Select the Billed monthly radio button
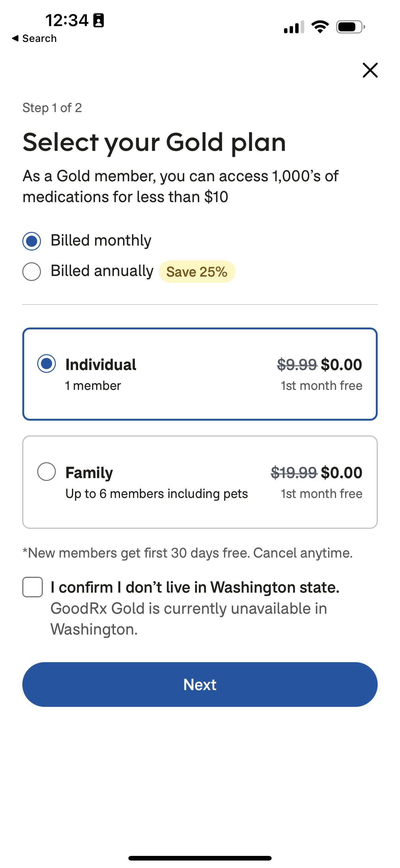 click(32, 241)
